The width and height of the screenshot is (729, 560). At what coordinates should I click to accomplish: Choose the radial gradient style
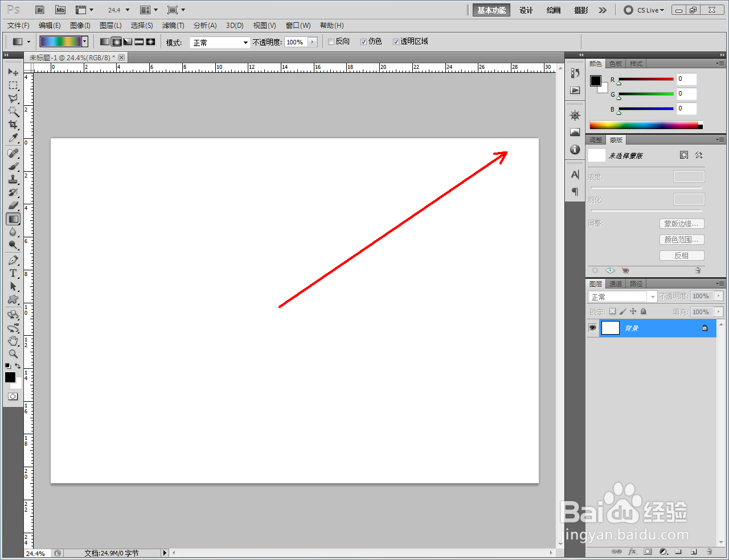(x=116, y=42)
